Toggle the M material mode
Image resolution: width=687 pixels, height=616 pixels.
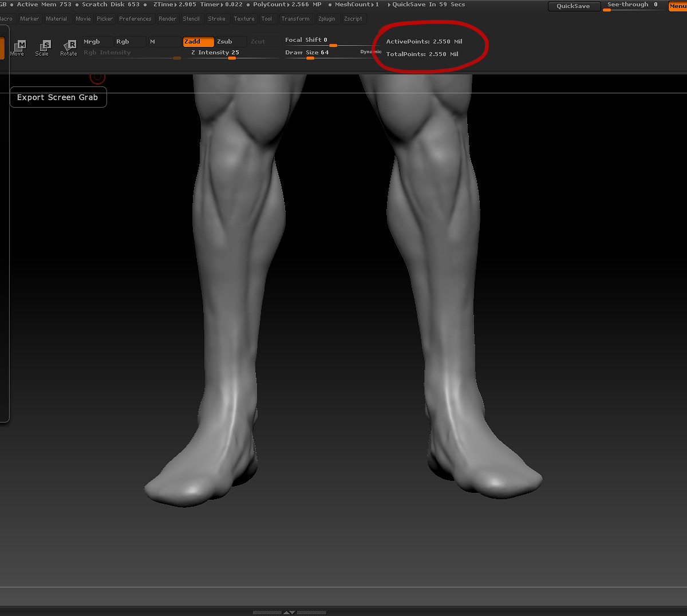coord(164,42)
